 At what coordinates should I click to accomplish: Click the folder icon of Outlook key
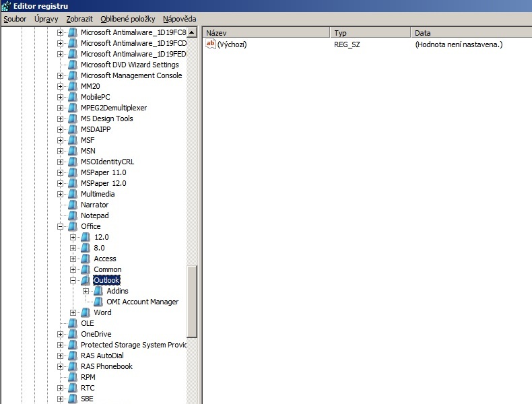(x=86, y=280)
